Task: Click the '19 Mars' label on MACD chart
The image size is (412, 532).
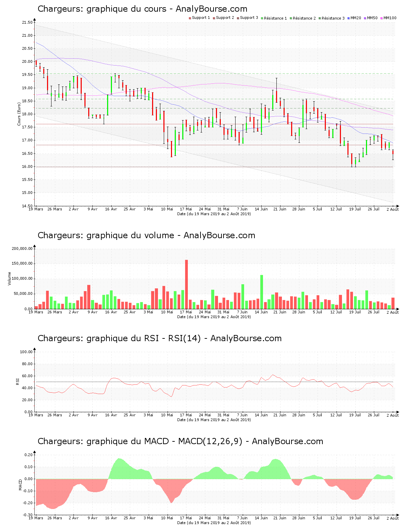Action: click(x=36, y=518)
